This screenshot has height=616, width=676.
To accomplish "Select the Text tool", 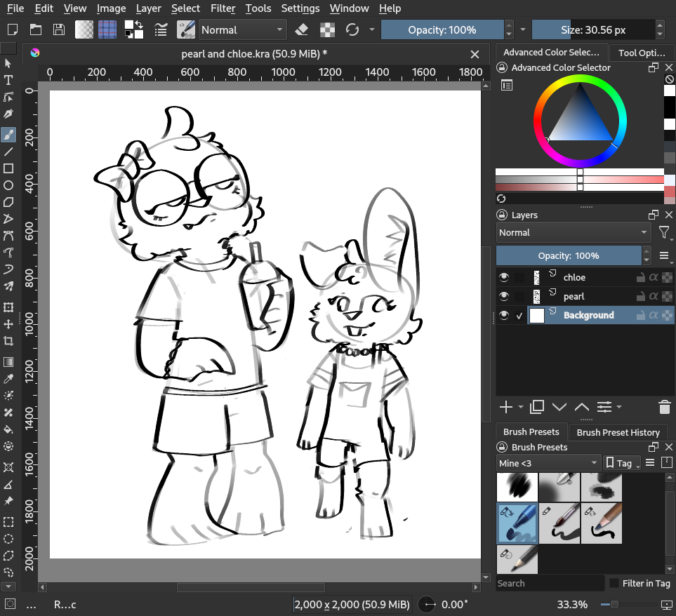I will coord(9,78).
